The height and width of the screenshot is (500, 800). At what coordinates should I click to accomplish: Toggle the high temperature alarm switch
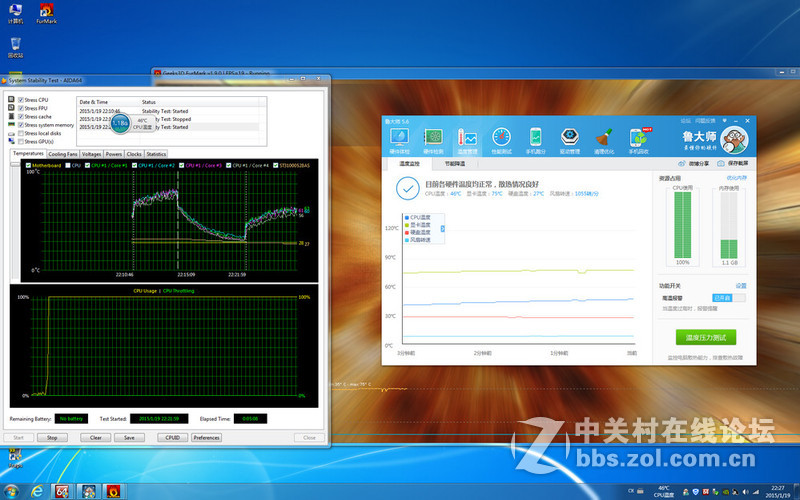[729, 298]
